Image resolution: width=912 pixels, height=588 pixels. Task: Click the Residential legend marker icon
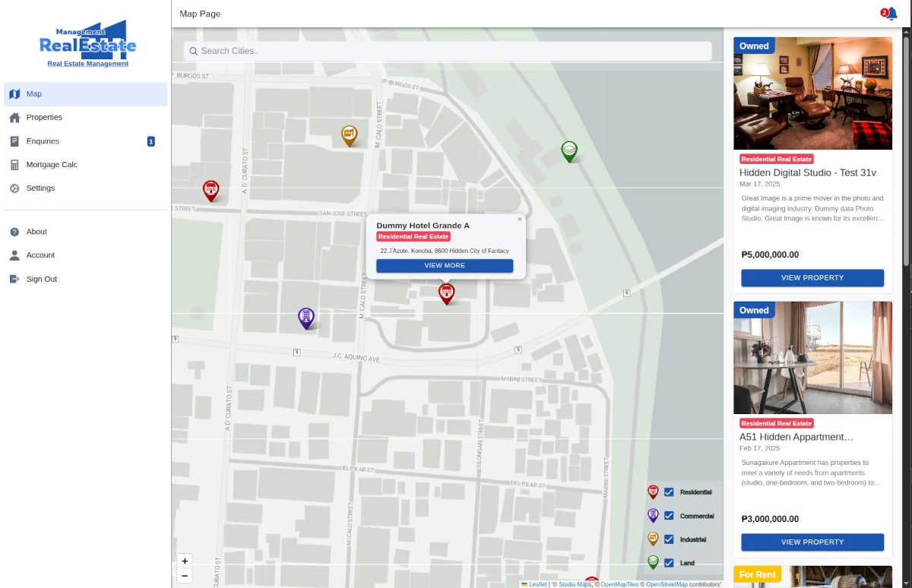[x=653, y=492]
